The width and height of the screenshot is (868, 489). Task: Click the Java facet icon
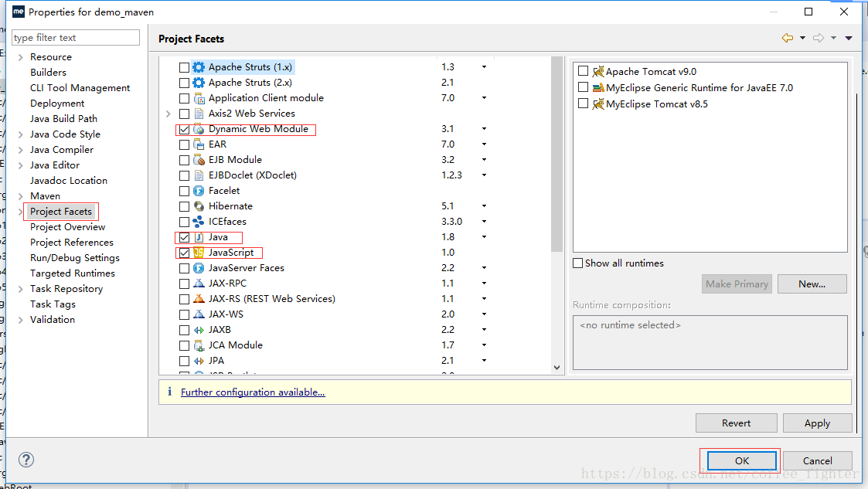[x=199, y=237]
